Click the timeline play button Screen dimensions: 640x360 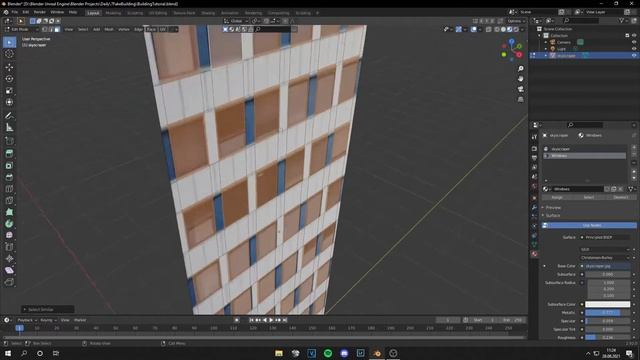click(x=271, y=320)
